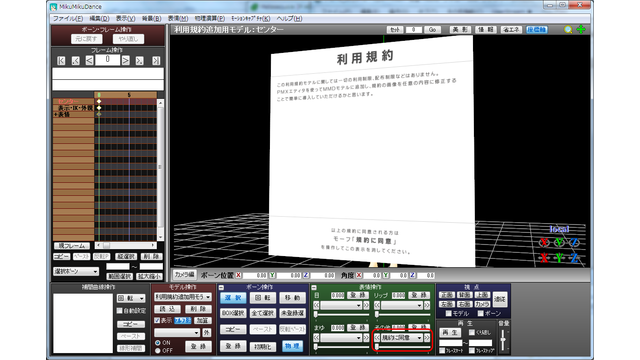Check the モデル viewpoint checkbox

coord(449,313)
